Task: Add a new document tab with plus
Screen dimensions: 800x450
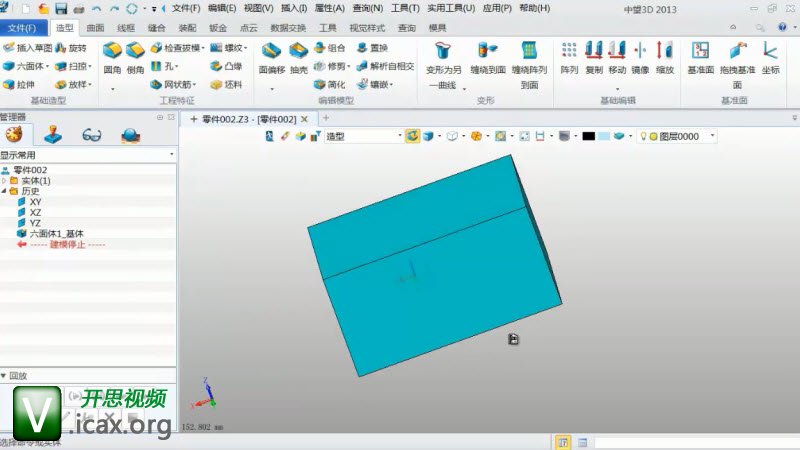Action: [x=326, y=118]
